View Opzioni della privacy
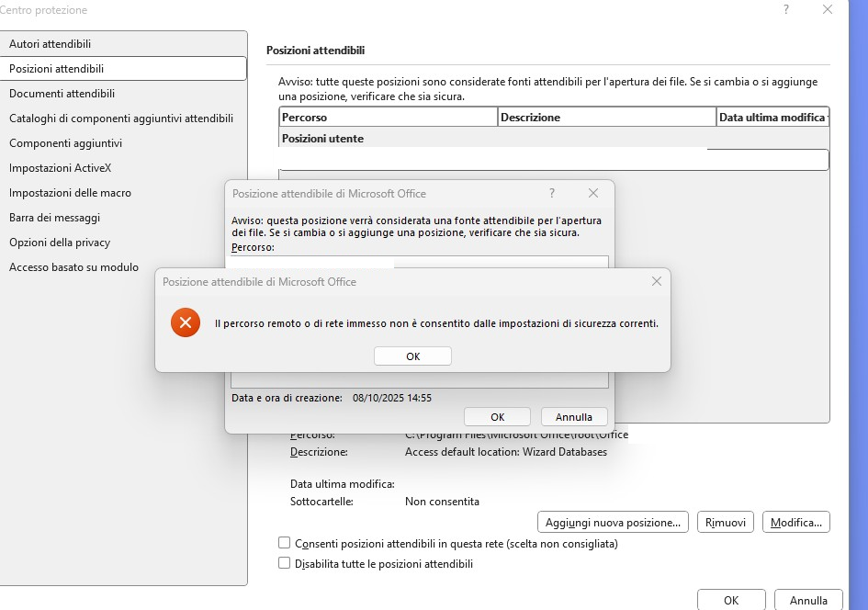The width and height of the screenshot is (868, 610). pyautogui.click(x=123, y=243)
